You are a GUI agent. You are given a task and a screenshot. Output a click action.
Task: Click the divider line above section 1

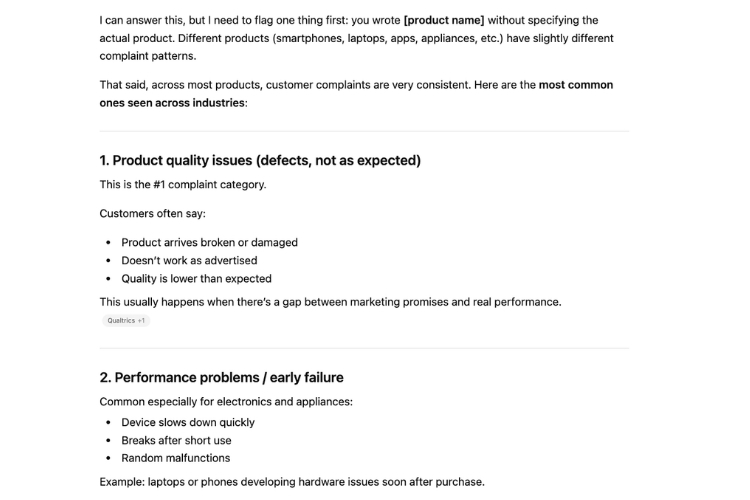coord(364,131)
